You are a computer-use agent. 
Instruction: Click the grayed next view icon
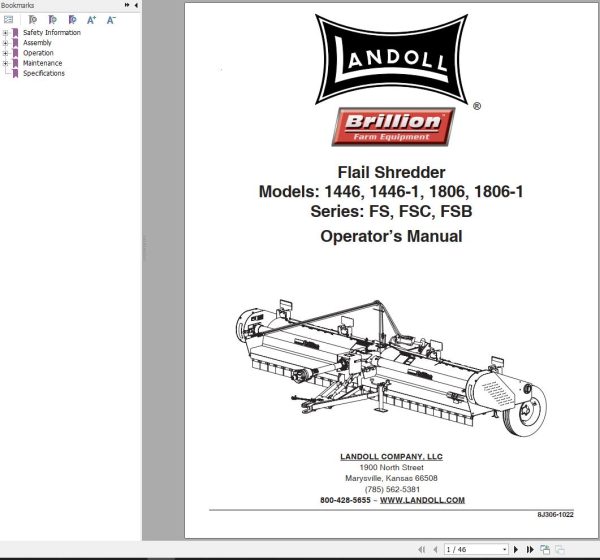pos(559,550)
